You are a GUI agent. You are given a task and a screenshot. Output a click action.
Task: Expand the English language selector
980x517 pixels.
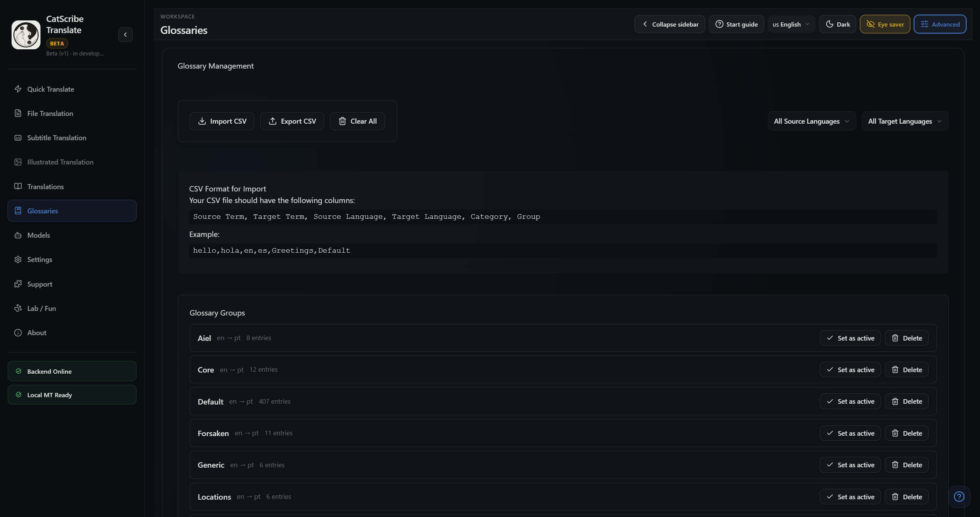(791, 24)
